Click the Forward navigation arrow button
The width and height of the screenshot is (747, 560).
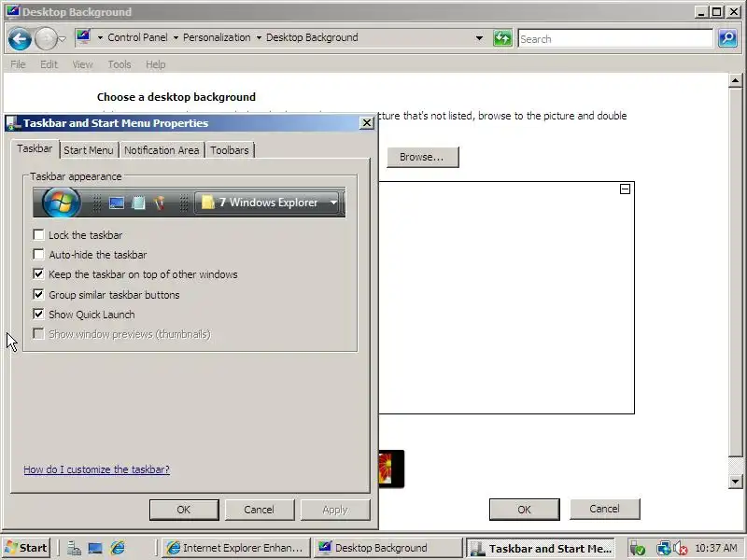pyautogui.click(x=46, y=38)
